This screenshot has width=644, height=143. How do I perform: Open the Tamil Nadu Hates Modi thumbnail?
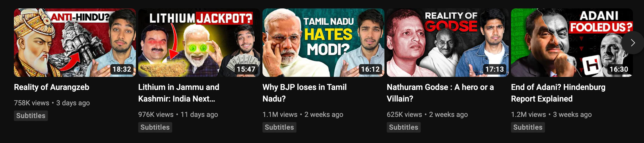click(x=323, y=43)
